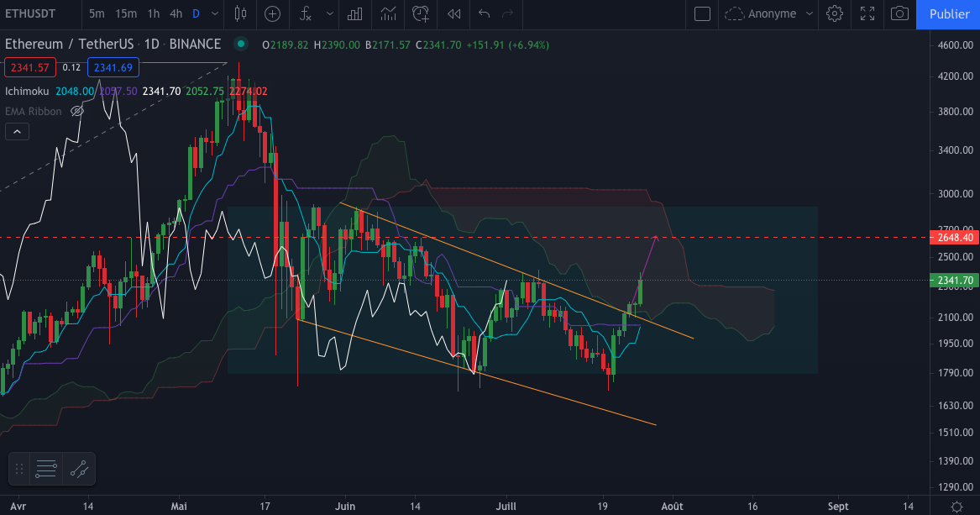The height and width of the screenshot is (515, 980).
Task: Open the candlestick chart style selector
Action: tap(241, 13)
